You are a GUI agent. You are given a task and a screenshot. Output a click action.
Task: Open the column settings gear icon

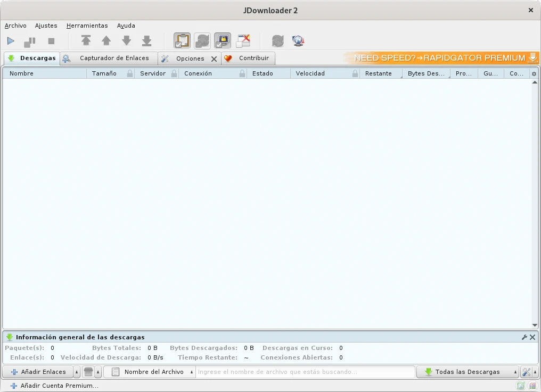click(534, 74)
